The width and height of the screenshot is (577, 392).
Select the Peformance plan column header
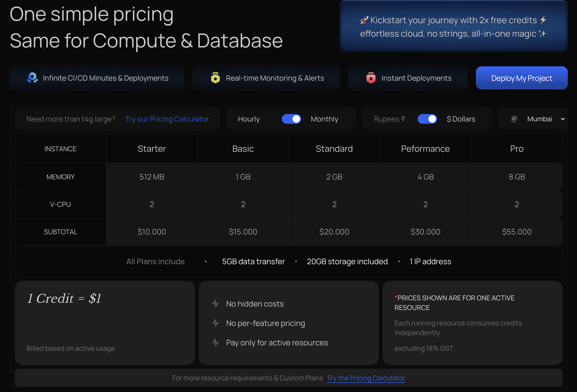(425, 149)
